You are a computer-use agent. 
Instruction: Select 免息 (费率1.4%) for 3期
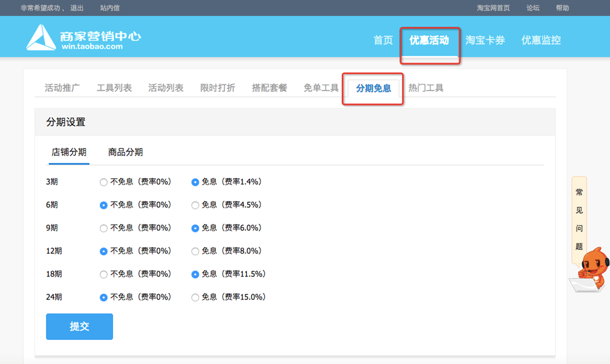(x=195, y=182)
